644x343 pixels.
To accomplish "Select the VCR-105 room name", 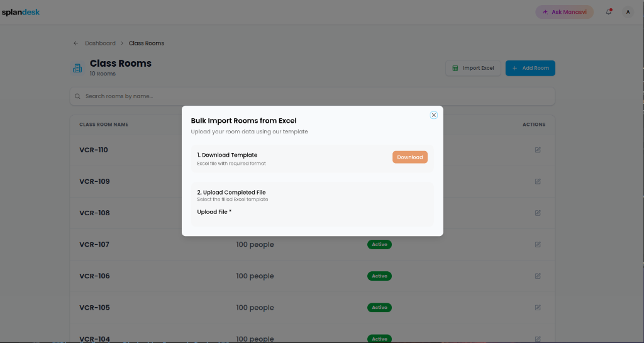I will pos(94,307).
